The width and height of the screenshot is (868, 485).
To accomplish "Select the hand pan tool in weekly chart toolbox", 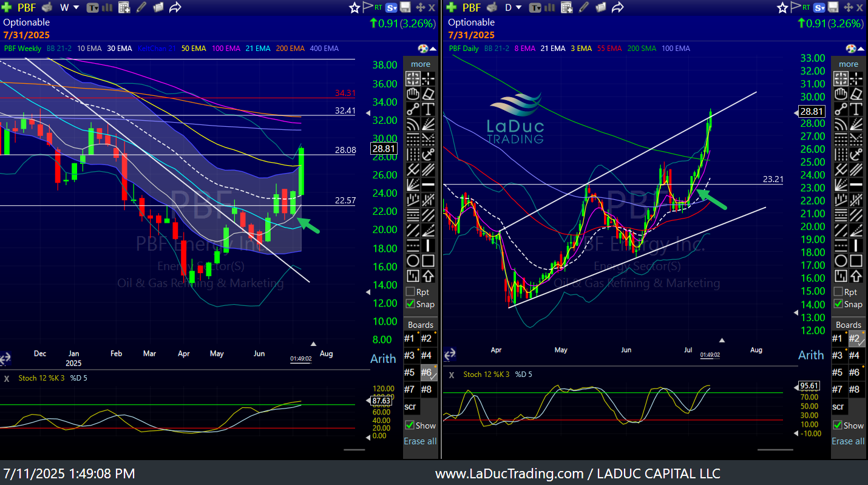I will [x=413, y=94].
